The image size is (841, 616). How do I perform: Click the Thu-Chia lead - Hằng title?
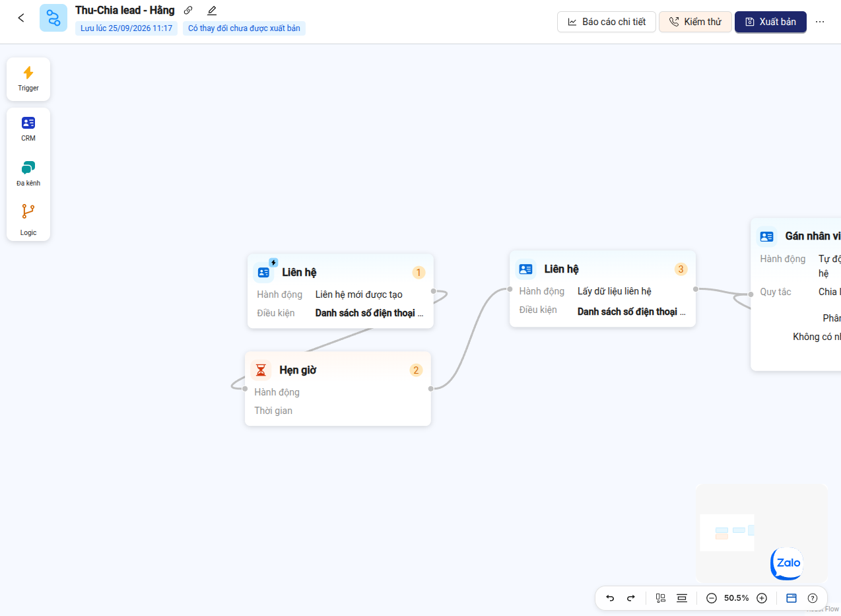coord(125,11)
